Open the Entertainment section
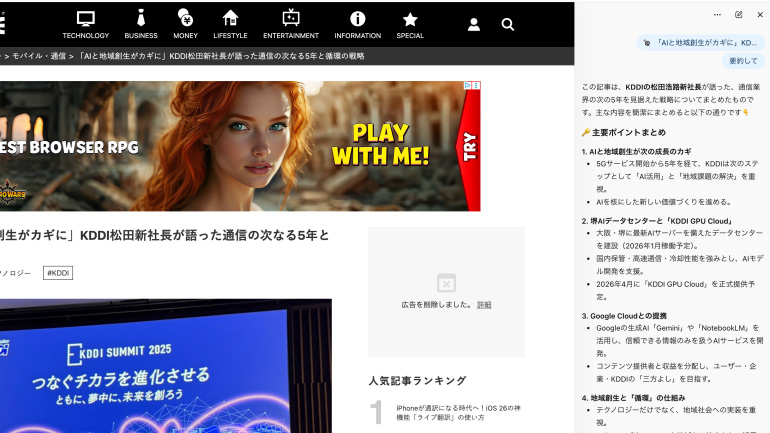This screenshot has height=433, width=770. [x=291, y=24]
